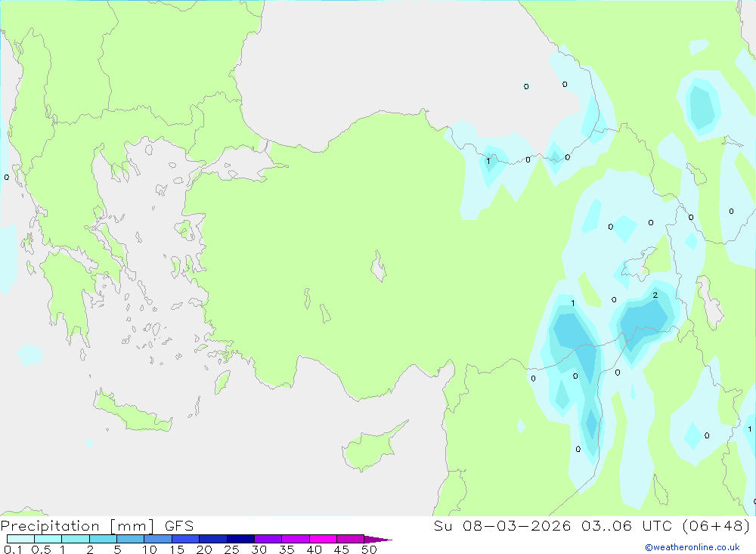Click the legend swatch between 10 and 15
The height and width of the screenshot is (554, 756).
click(x=158, y=539)
